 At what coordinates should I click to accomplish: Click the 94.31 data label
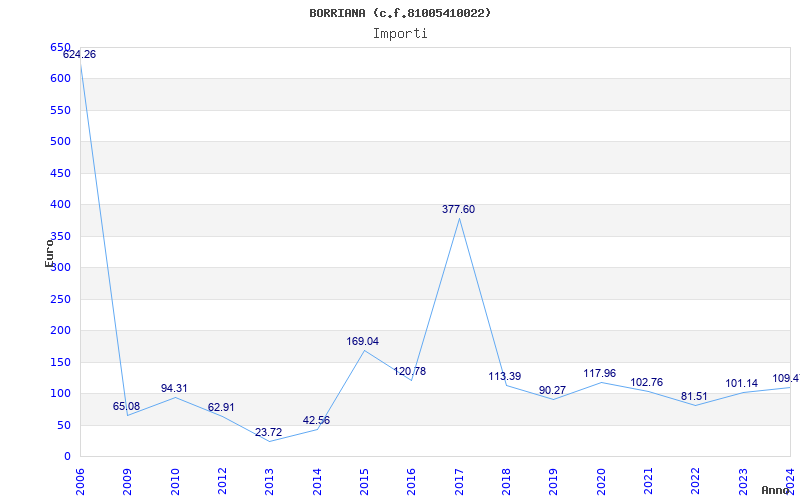point(174,388)
